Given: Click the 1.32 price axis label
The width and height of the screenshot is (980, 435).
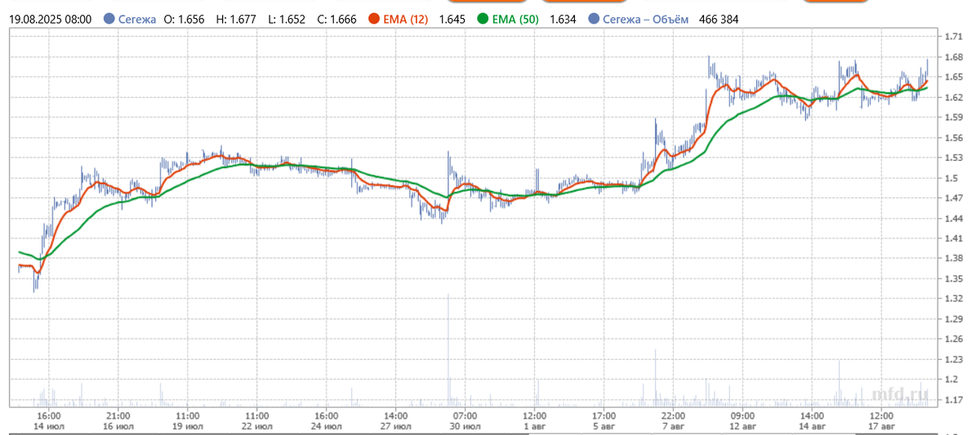Looking at the screenshot, I should (952, 299).
